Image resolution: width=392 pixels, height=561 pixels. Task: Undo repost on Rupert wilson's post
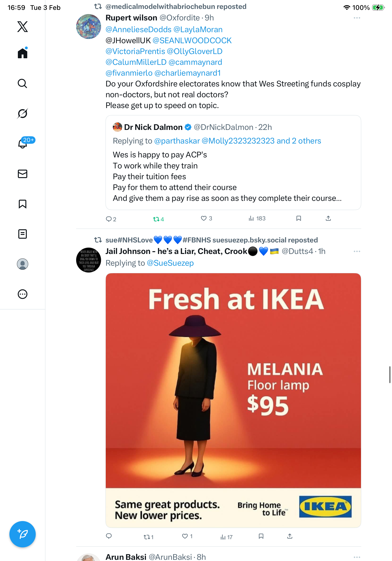pyautogui.click(x=156, y=219)
